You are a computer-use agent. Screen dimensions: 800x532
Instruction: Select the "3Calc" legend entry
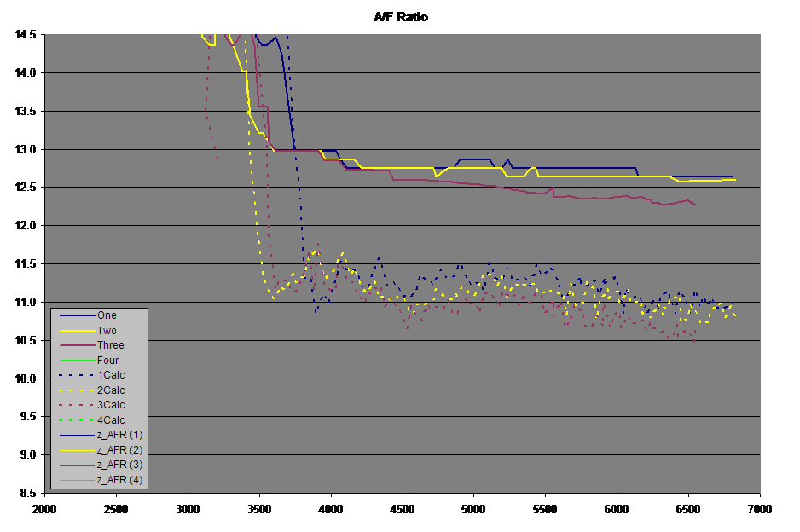tap(110, 405)
